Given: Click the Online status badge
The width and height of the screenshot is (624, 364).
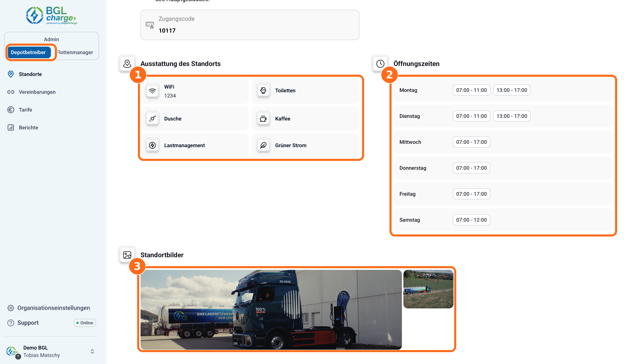Looking at the screenshot, I should [85, 323].
